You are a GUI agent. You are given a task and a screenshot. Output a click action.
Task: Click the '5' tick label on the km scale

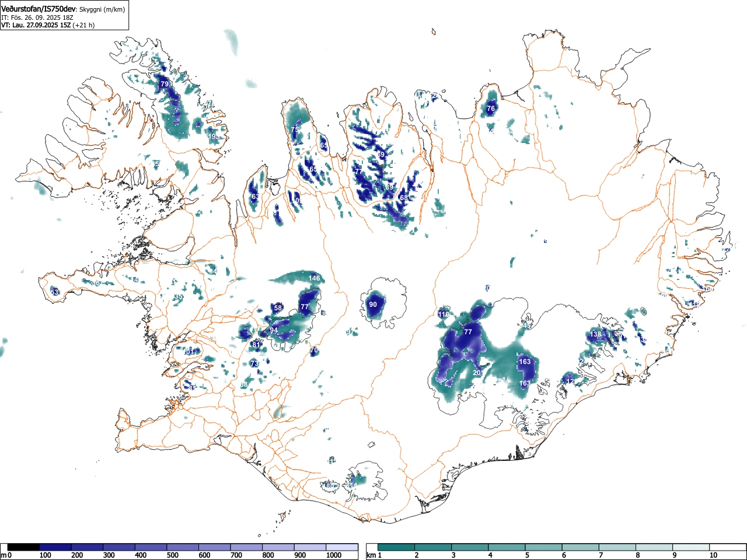coord(527,555)
